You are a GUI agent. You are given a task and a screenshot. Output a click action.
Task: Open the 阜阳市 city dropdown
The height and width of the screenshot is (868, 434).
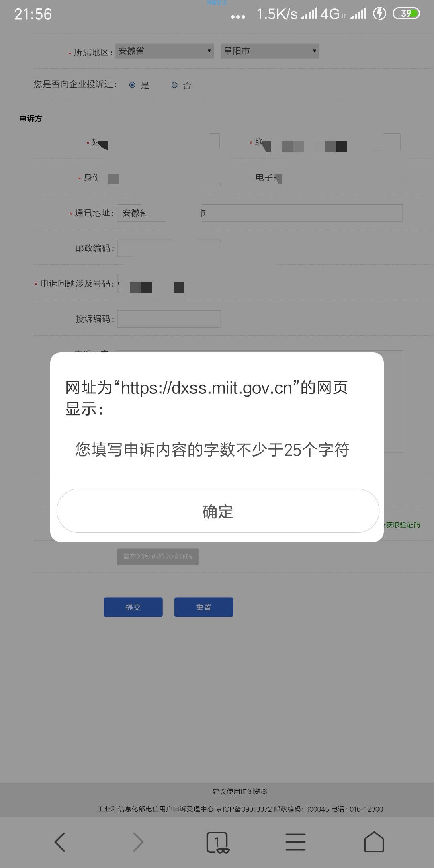pyautogui.click(x=270, y=51)
